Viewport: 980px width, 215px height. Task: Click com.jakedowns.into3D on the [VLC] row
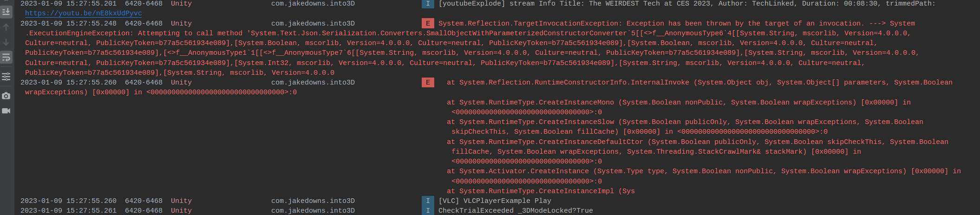pyautogui.click(x=313, y=201)
